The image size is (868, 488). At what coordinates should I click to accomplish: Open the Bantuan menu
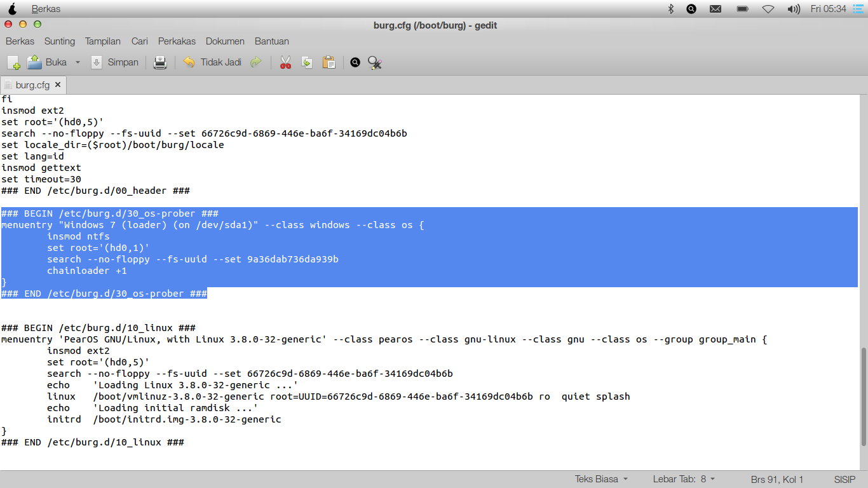[x=272, y=41]
